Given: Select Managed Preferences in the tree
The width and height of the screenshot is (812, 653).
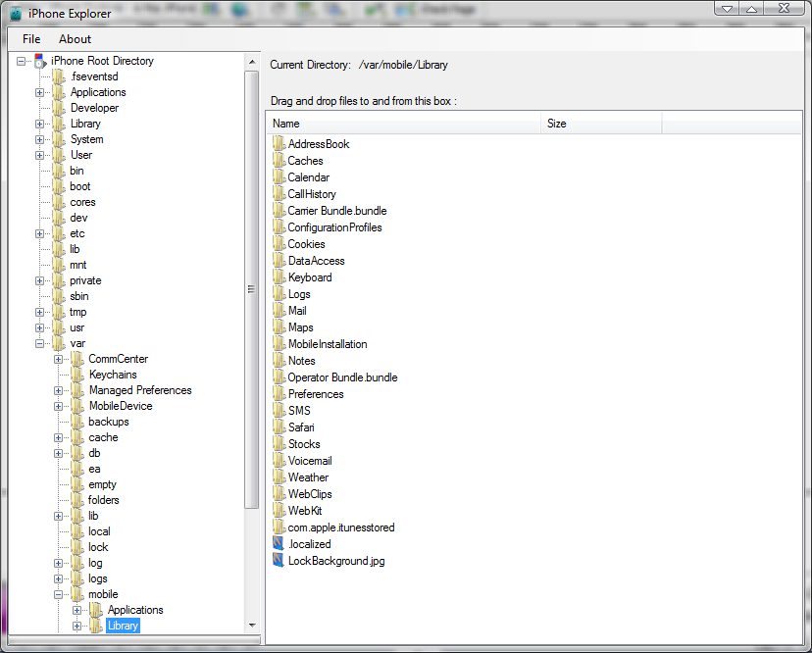Looking at the screenshot, I should (x=140, y=390).
